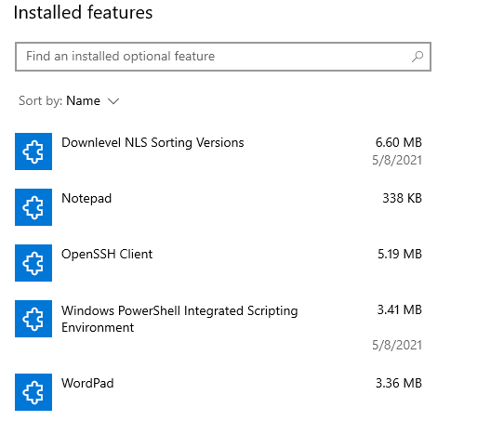Select the OpenSSH Client feature name

click(107, 254)
